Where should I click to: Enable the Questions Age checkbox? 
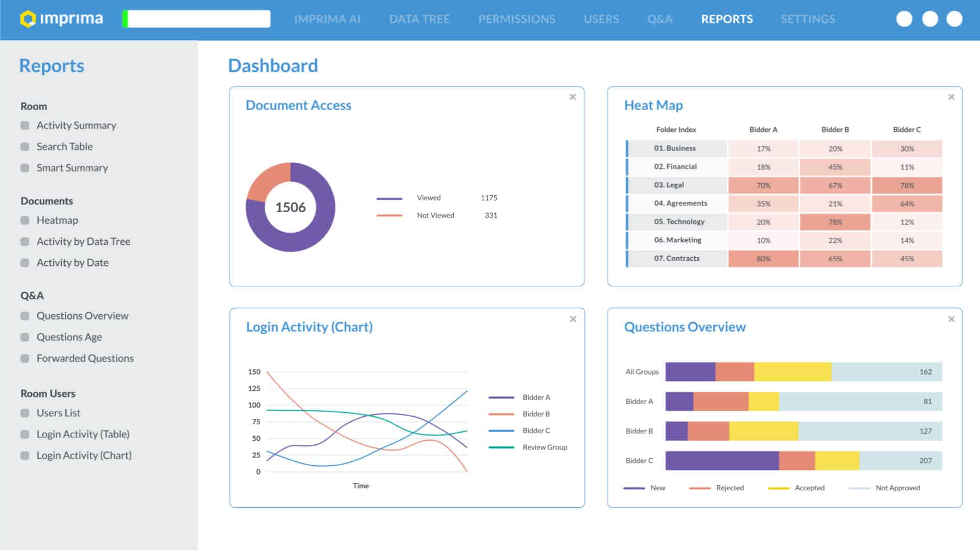coord(24,337)
